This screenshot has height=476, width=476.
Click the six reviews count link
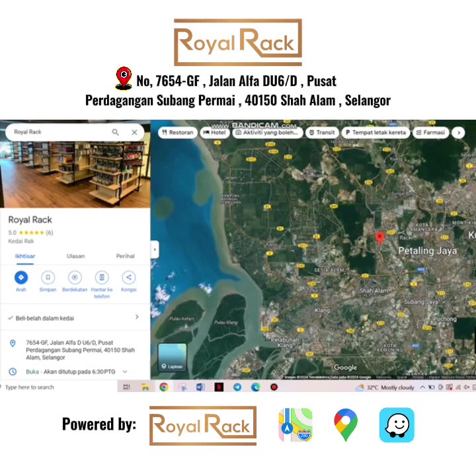[50, 233]
